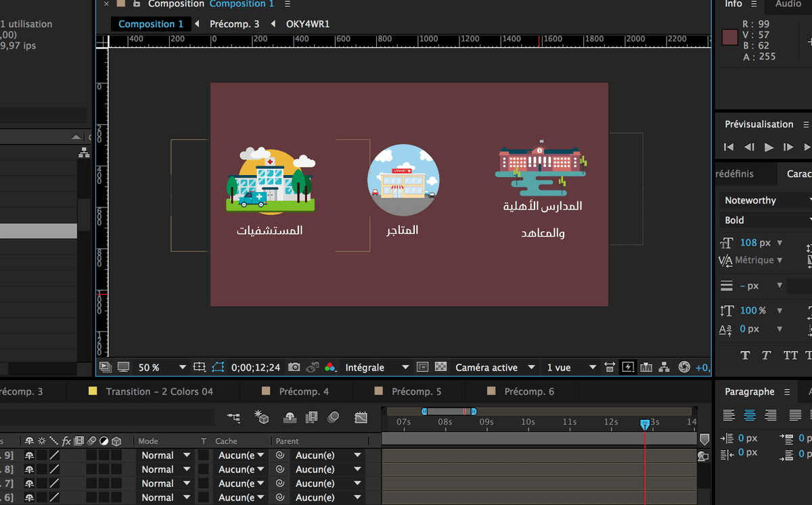Take a snapshot with the camera icon
This screenshot has height=505, width=812.
pos(294,367)
